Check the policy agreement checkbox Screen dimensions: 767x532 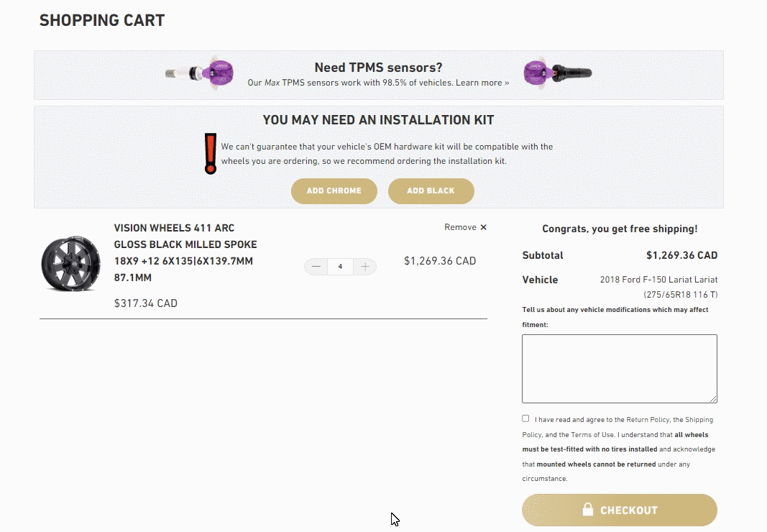pos(525,418)
